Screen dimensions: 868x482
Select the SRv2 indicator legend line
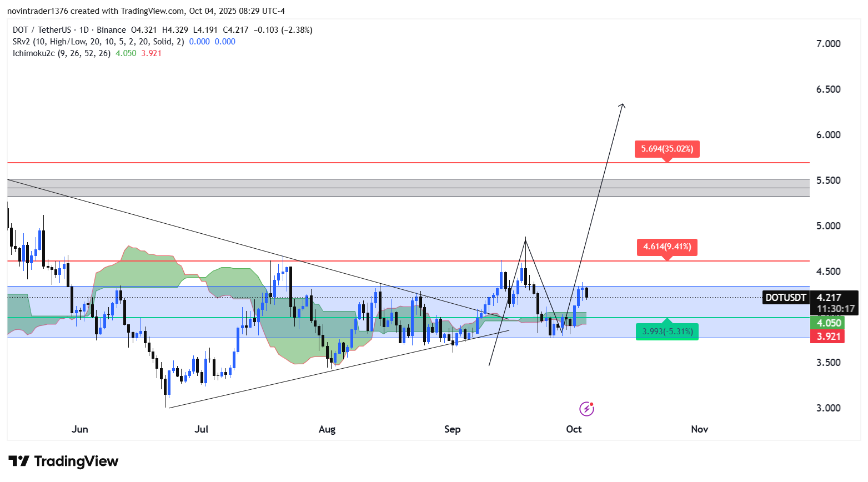pyautogui.click(x=98, y=42)
